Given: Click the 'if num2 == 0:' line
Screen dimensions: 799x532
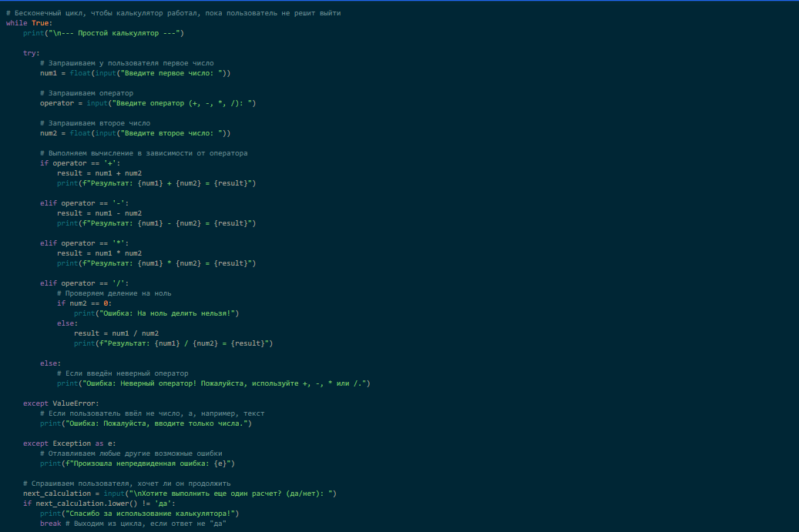Looking at the screenshot, I should tap(84, 303).
